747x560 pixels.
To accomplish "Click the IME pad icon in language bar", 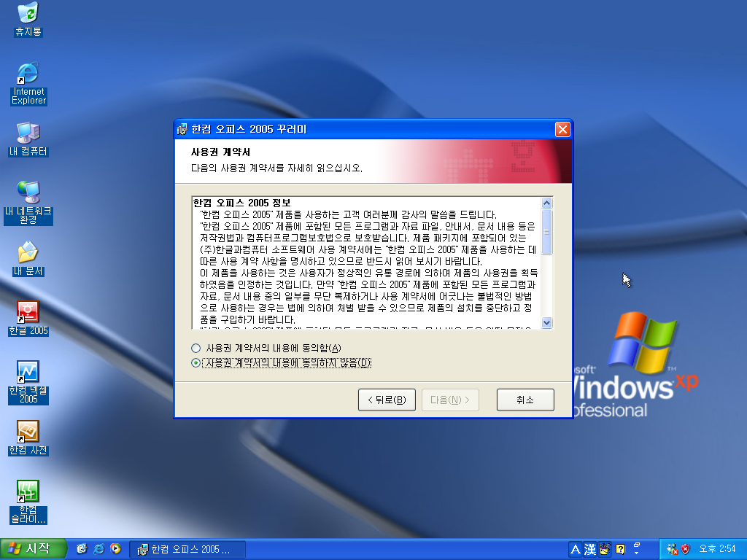I will pyautogui.click(x=605, y=550).
